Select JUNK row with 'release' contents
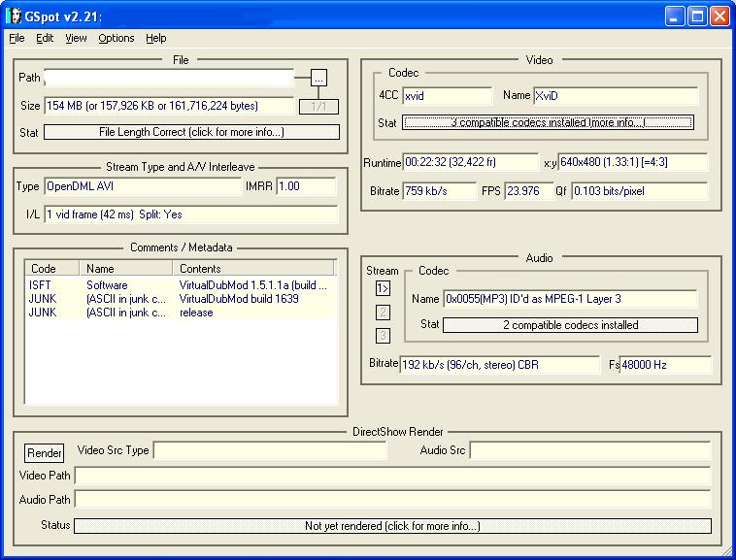The height and width of the screenshot is (560, 736). [x=181, y=313]
